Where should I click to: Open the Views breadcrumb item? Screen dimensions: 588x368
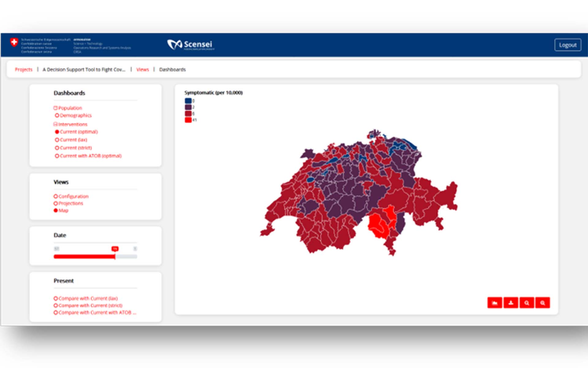143,70
